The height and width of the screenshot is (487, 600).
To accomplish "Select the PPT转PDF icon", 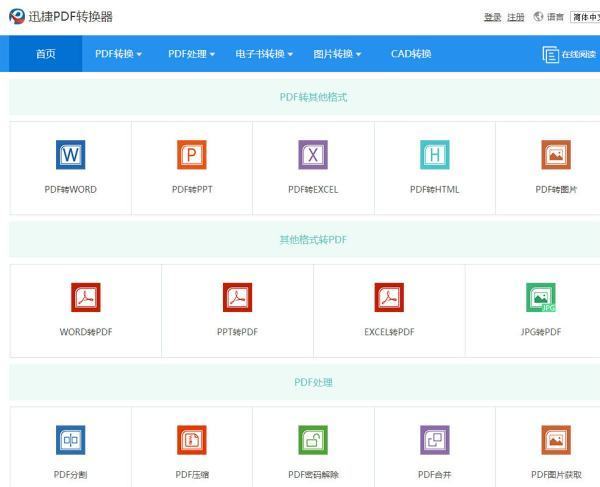I will (x=237, y=297).
